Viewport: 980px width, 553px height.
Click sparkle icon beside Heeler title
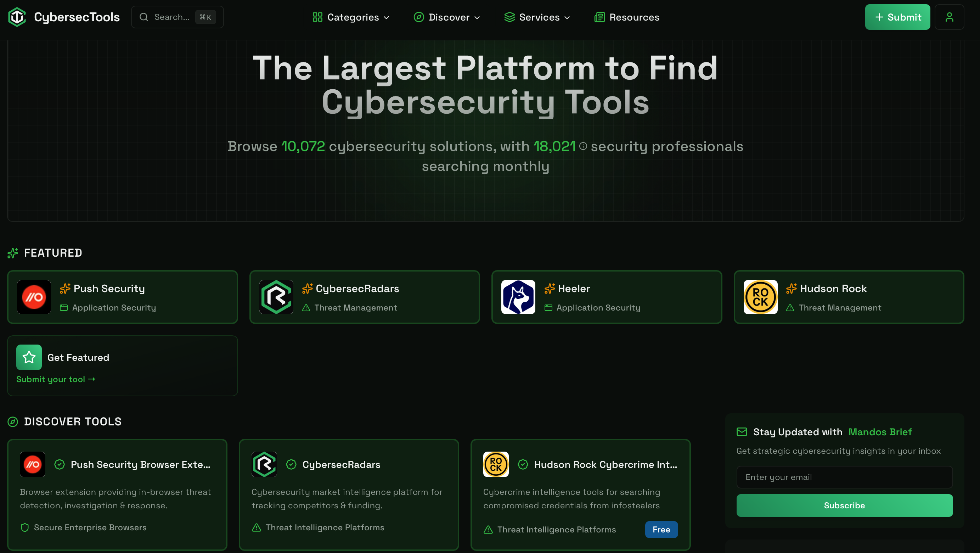coord(550,288)
